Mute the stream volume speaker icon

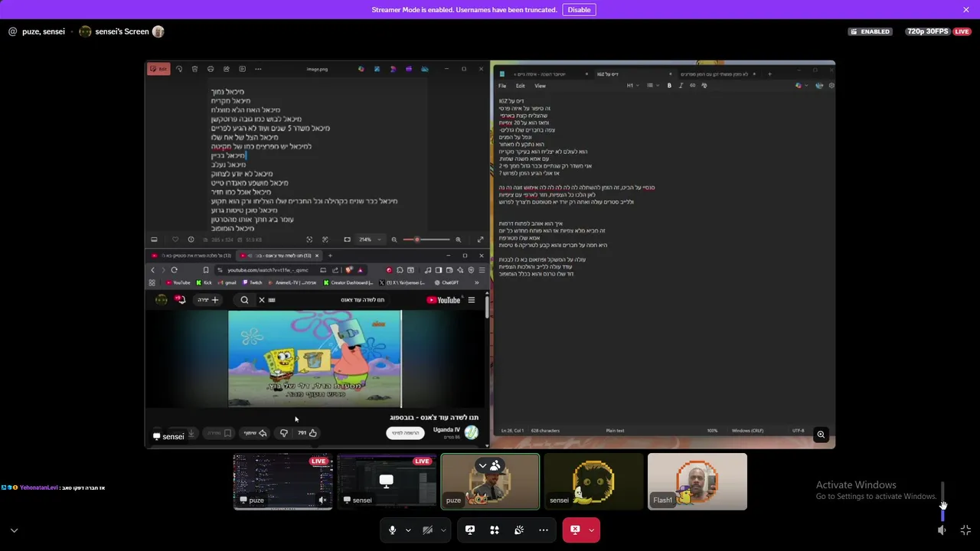click(942, 530)
